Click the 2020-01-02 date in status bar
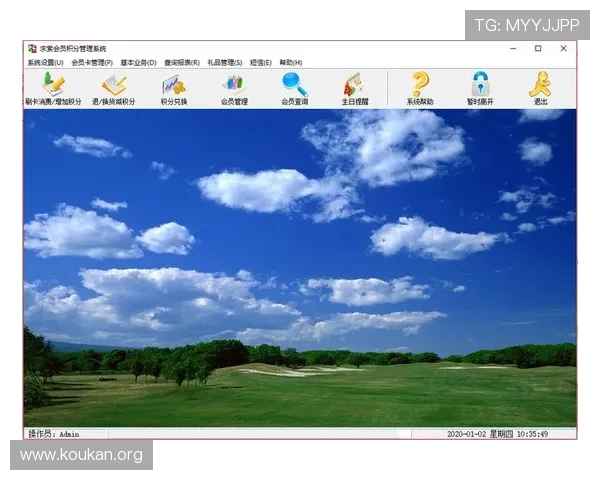600x480 pixels. [x=466, y=434]
